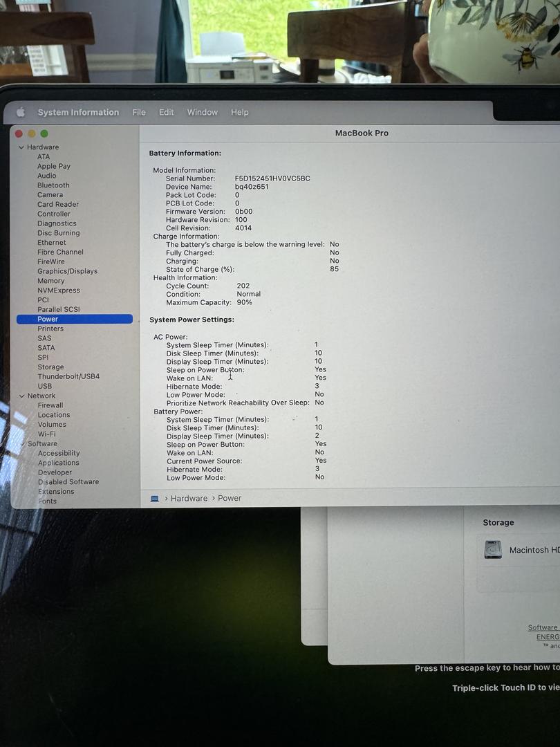Collapse the Network section
The width and height of the screenshot is (560, 747).
(x=22, y=396)
